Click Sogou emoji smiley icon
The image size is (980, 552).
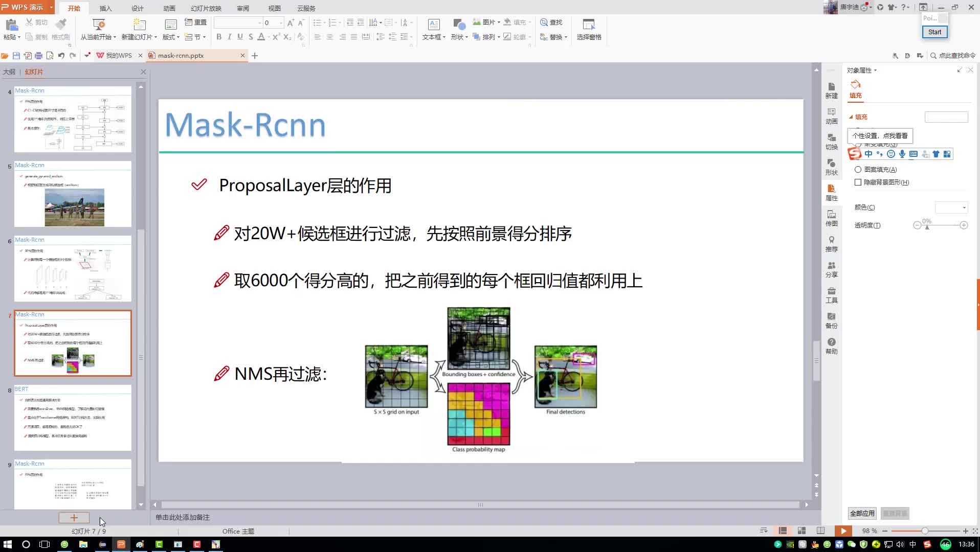891,154
